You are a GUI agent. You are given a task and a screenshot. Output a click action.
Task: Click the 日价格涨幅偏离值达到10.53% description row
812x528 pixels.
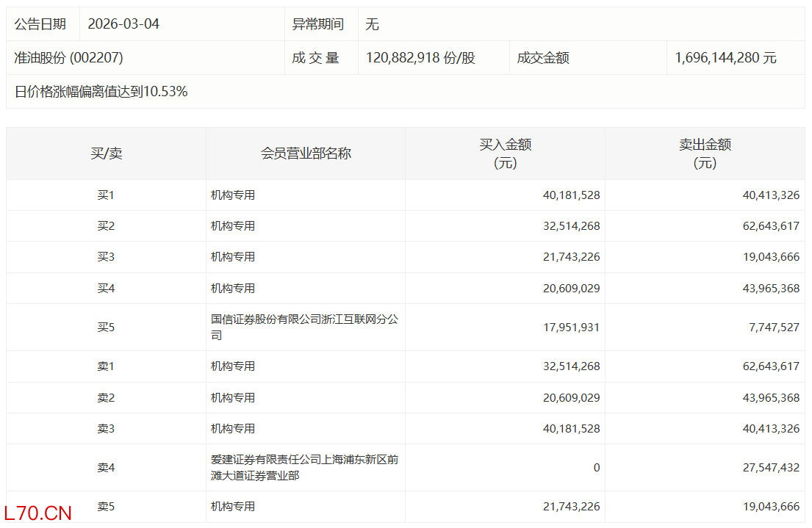(x=101, y=92)
